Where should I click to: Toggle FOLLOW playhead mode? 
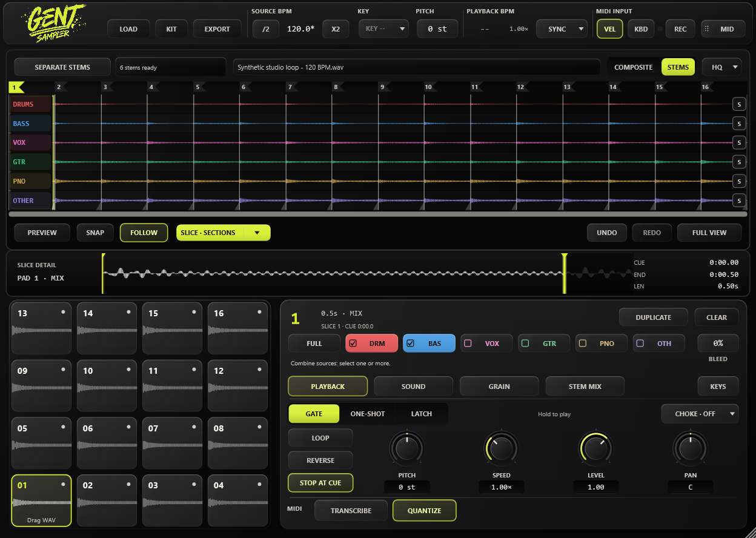point(144,233)
